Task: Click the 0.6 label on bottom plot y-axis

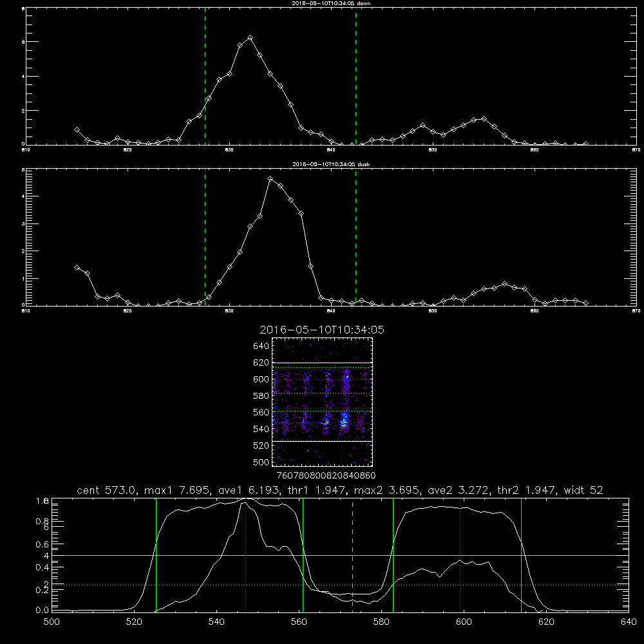Action: point(43,544)
